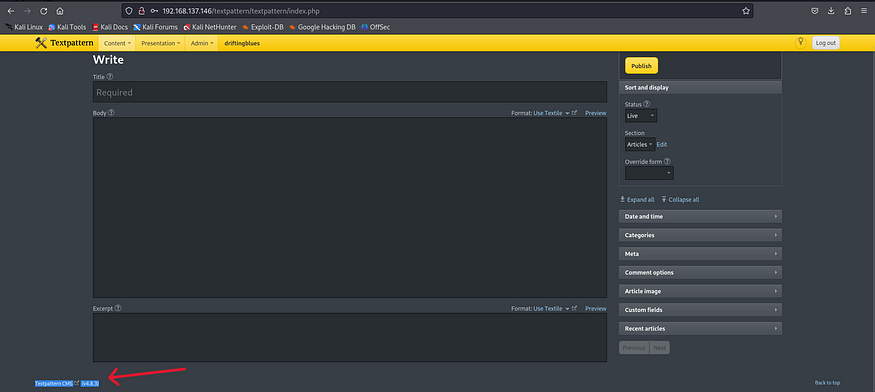Click the saved password key icon
Image resolution: width=875 pixels, height=392 pixels.
tap(154, 11)
